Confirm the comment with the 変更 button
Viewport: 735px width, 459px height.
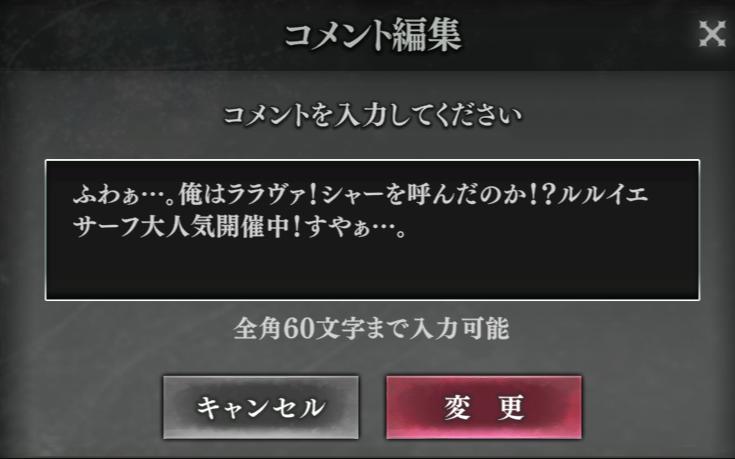[x=484, y=407]
